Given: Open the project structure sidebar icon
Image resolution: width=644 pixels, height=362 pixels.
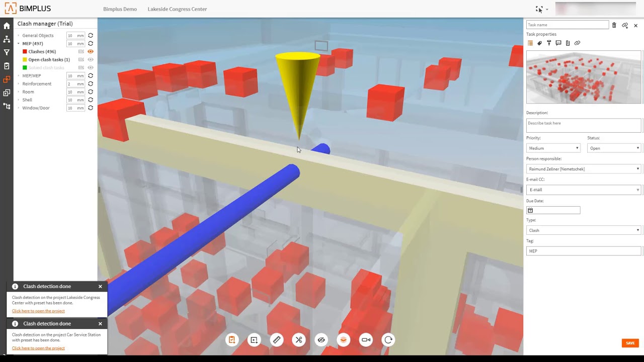Looking at the screenshot, I should click(7, 39).
